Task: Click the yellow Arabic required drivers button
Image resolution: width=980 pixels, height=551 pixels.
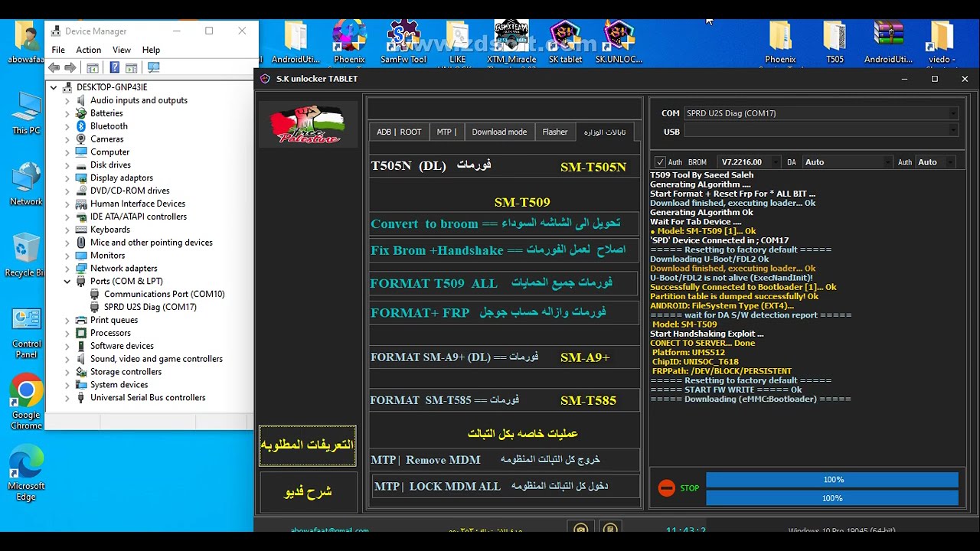Action: click(x=308, y=445)
